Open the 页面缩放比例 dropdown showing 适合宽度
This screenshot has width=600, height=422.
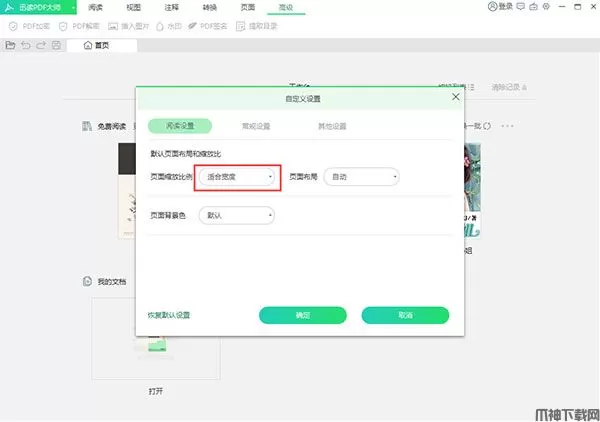point(236,177)
